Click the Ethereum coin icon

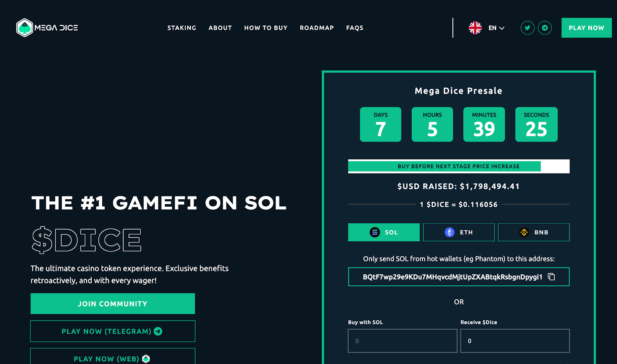(x=450, y=232)
